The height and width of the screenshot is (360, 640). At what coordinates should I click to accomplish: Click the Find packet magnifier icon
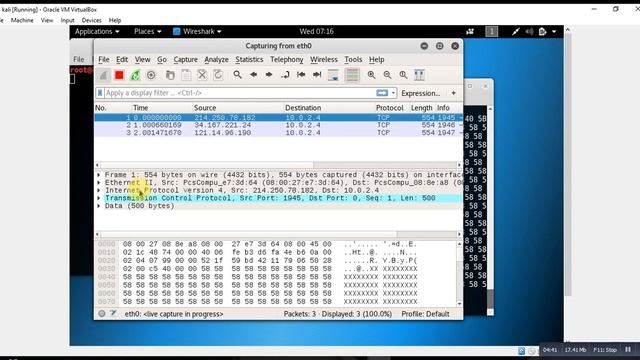(237, 75)
